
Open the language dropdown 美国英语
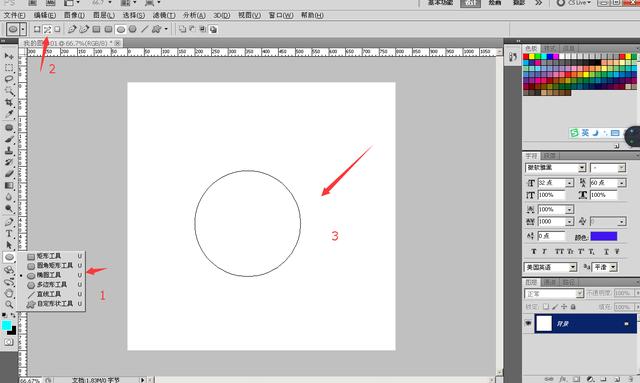(573, 267)
